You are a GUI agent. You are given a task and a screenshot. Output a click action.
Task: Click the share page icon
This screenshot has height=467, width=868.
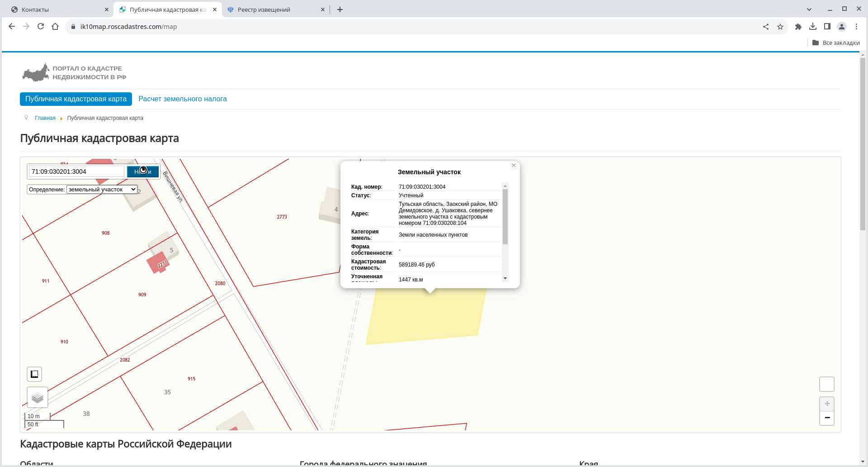pos(766,27)
